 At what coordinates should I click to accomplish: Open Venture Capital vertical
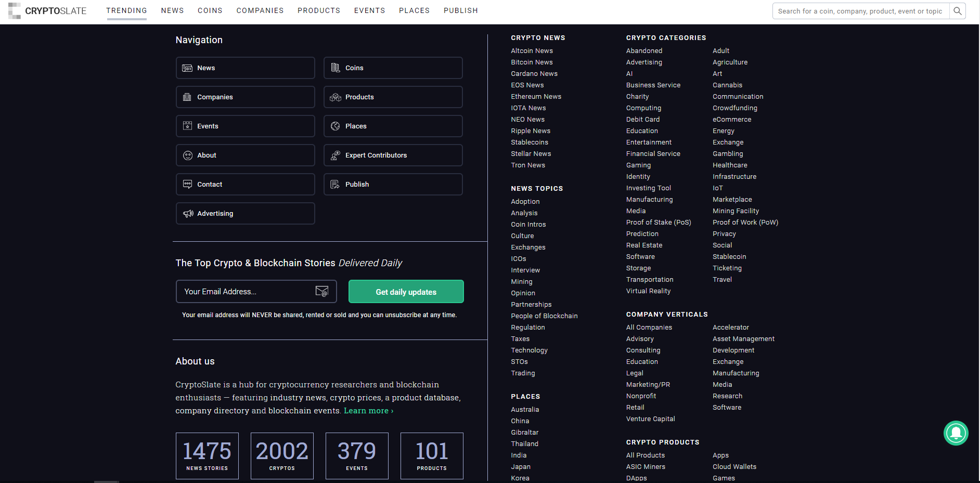(x=650, y=419)
